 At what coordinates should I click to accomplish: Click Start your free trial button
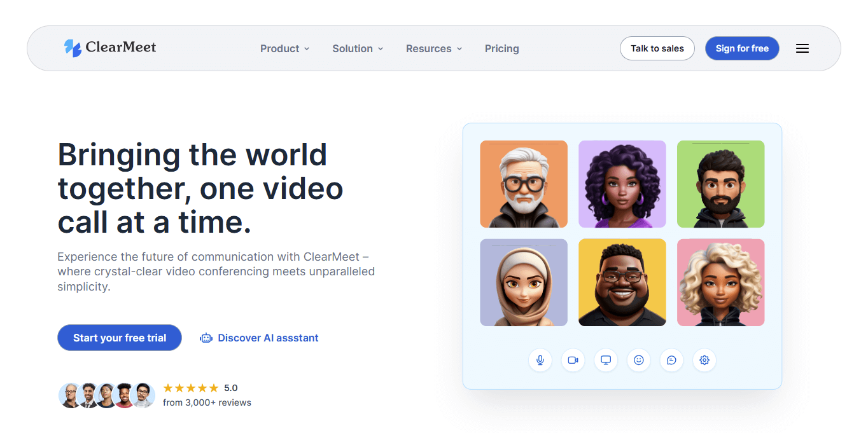point(120,338)
